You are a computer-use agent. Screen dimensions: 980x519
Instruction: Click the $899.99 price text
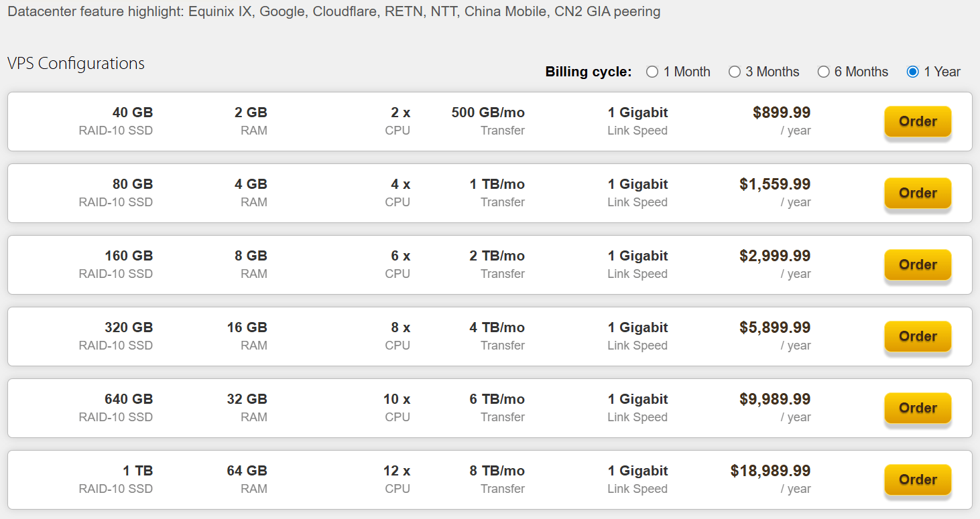click(782, 113)
